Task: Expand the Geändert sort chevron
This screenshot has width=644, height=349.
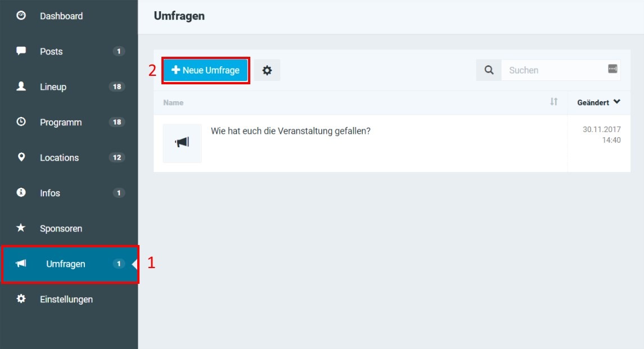Action: pos(617,102)
